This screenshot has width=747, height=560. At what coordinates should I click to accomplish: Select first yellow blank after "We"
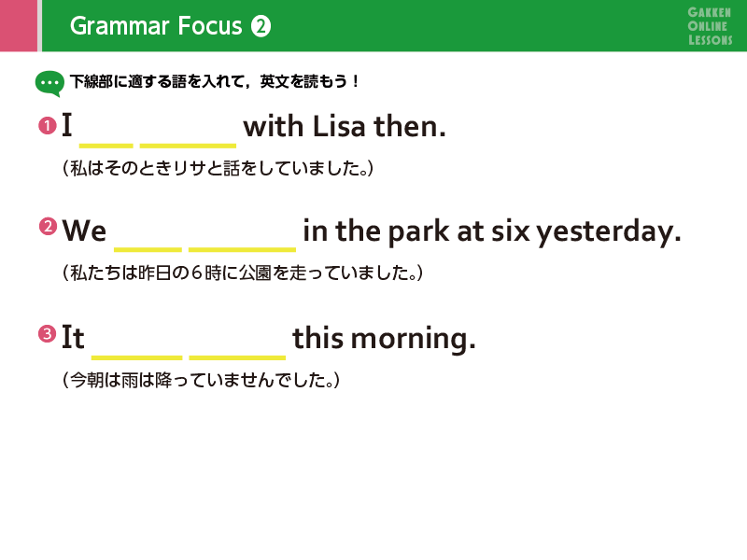point(148,249)
